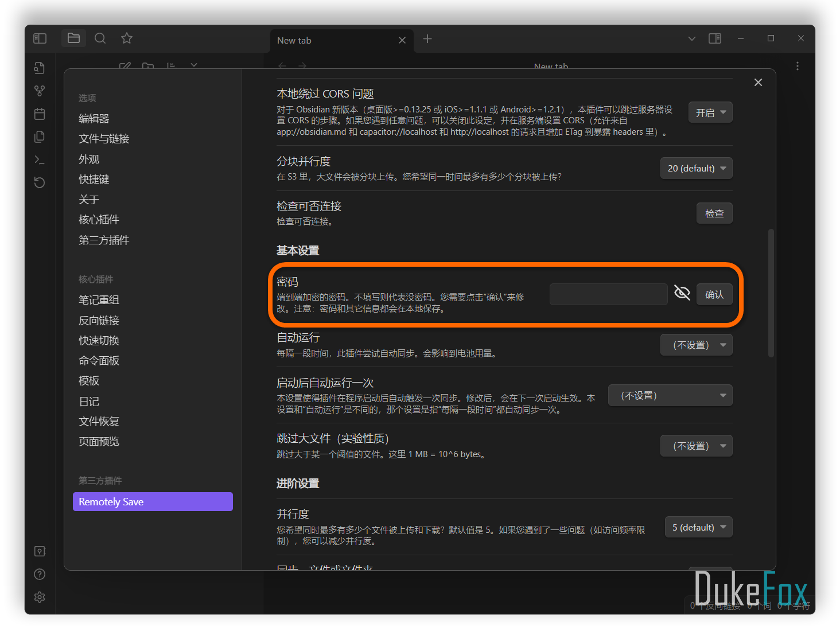Open the search magnifier icon

[x=100, y=38]
